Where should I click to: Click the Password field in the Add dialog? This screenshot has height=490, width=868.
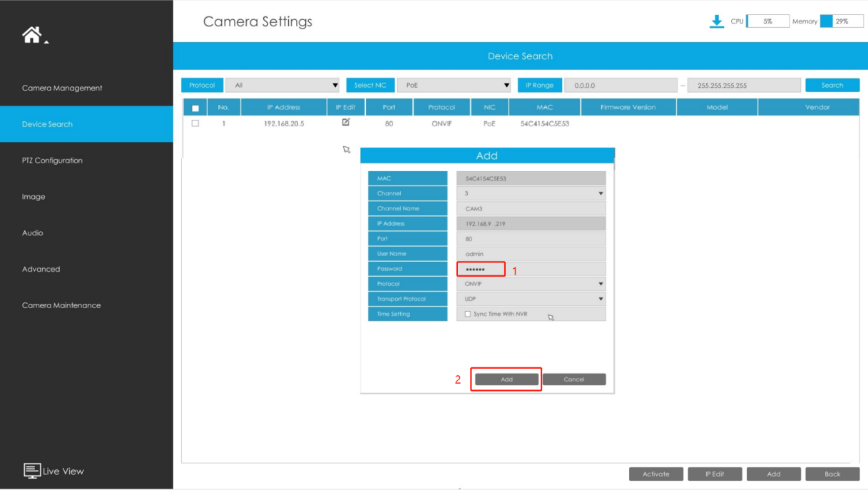coord(531,269)
